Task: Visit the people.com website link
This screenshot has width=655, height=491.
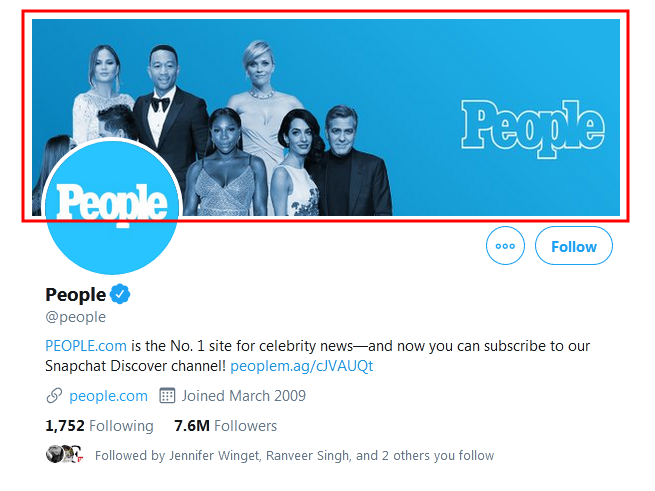Action: (108, 396)
